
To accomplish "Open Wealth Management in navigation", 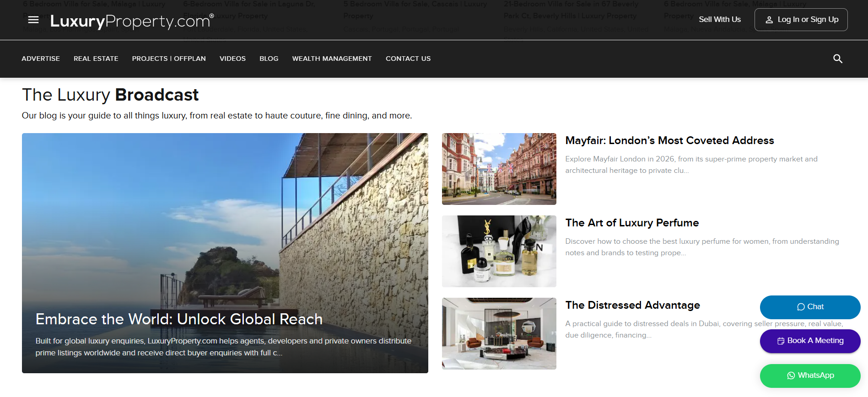I will click(x=332, y=59).
